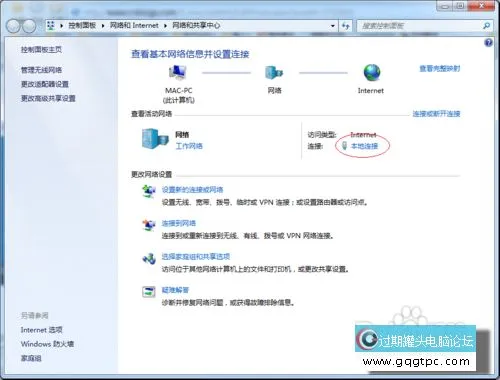
Task: Click the active network building icon
Action: click(x=155, y=139)
